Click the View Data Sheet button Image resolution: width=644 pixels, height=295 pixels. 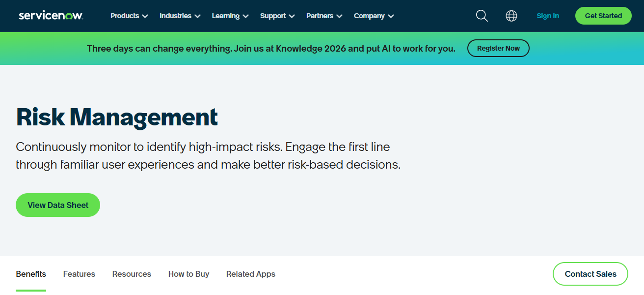pos(57,205)
